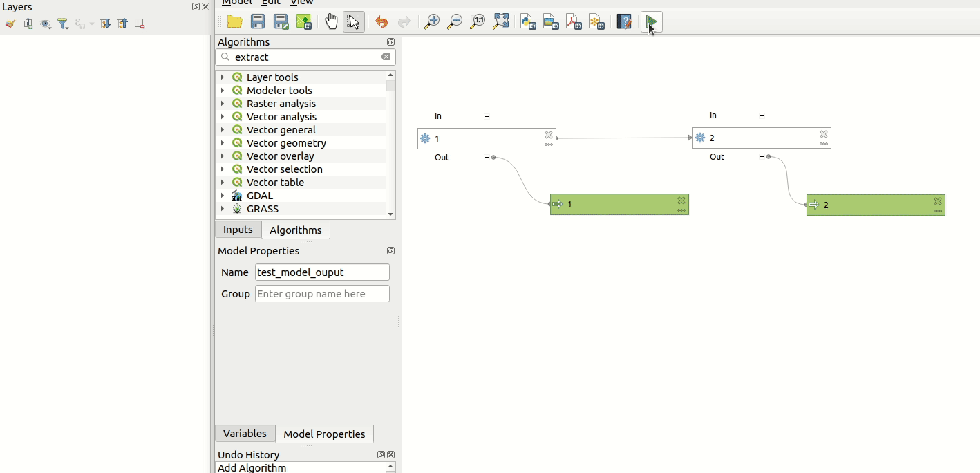Open the Edit menu
This screenshot has width=980, height=473.
270,3
